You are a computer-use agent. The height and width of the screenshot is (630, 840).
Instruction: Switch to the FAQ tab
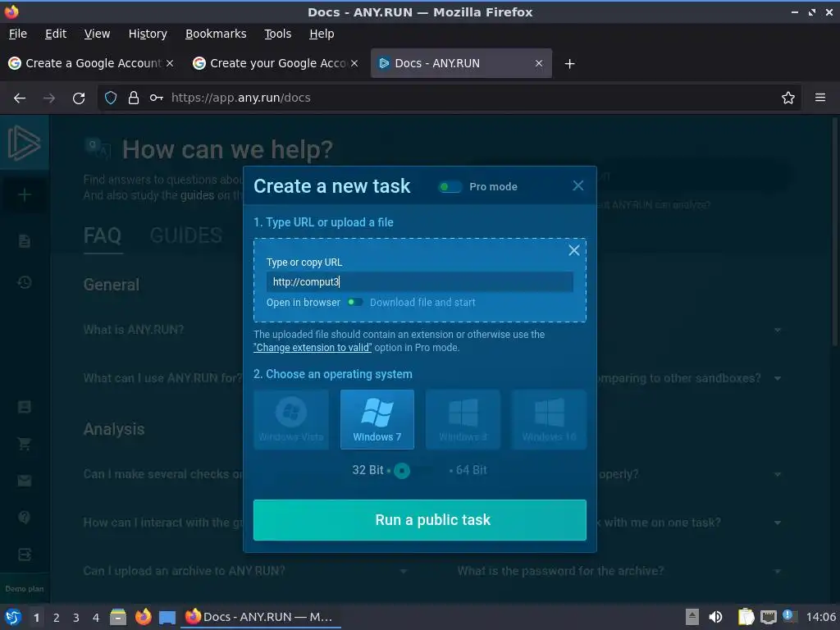coord(103,235)
